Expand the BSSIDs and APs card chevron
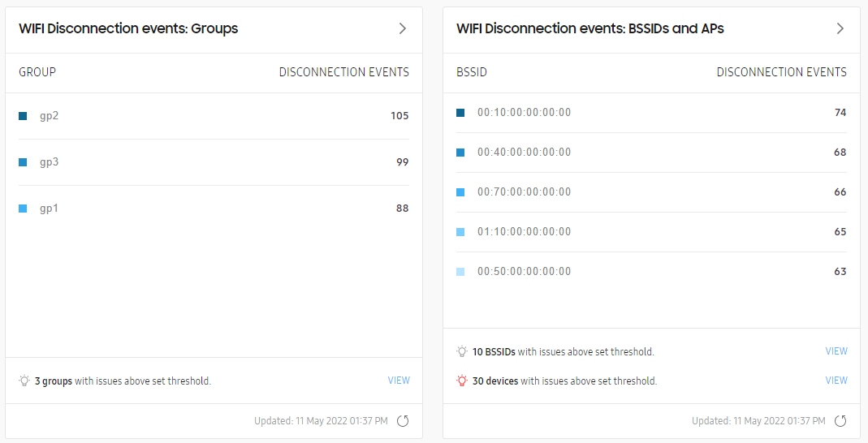 click(840, 28)
